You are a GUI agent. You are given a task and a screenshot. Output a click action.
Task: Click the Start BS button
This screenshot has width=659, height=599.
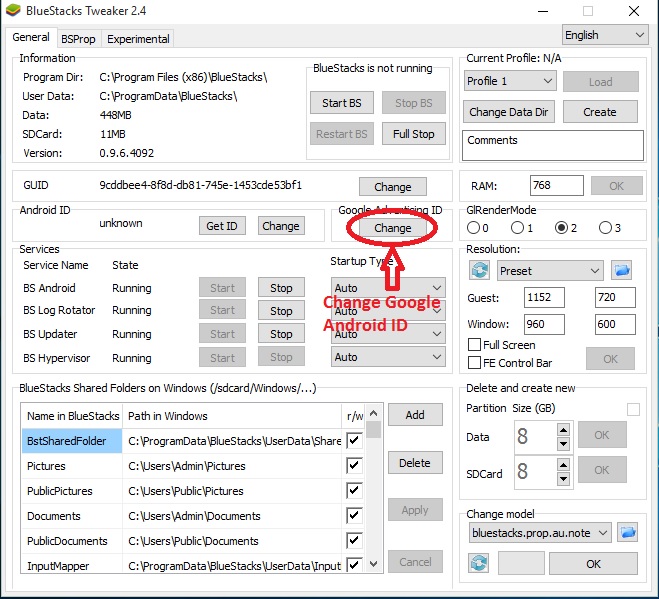pos(342,103)
